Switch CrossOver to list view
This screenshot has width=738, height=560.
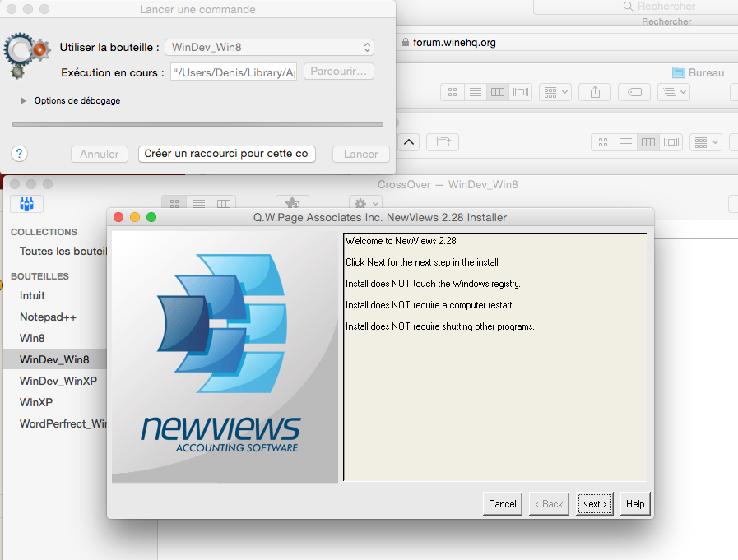[199, 204]
